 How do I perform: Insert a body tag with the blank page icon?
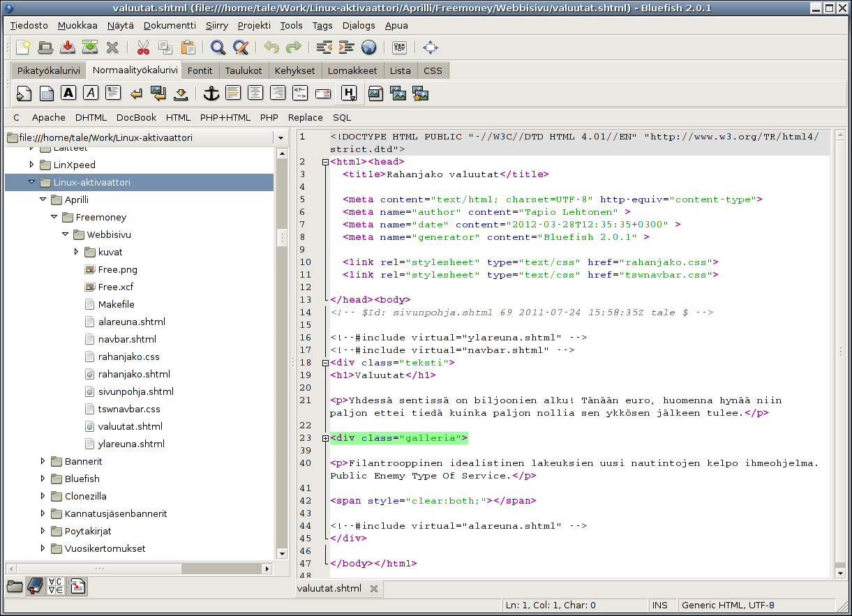[x=46, y=93]
